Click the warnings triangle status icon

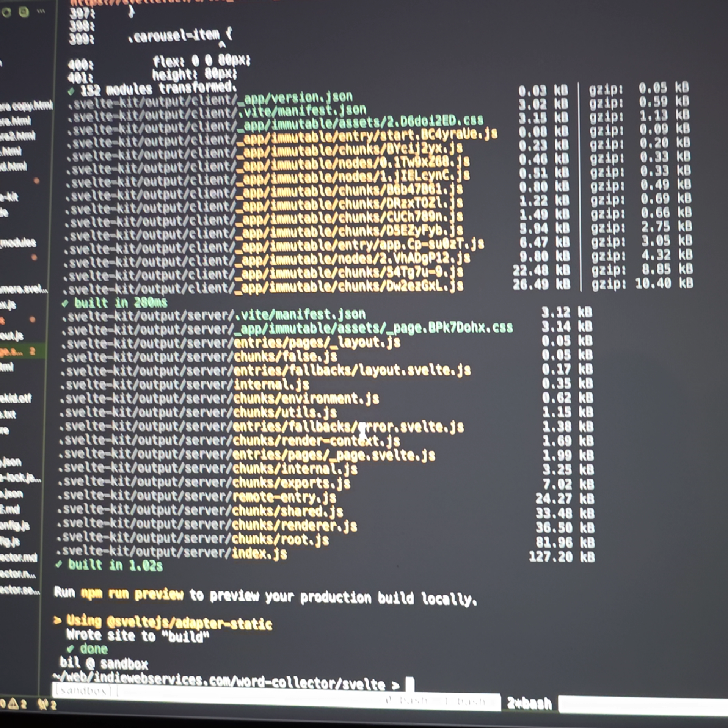click(x=14, y=704)
